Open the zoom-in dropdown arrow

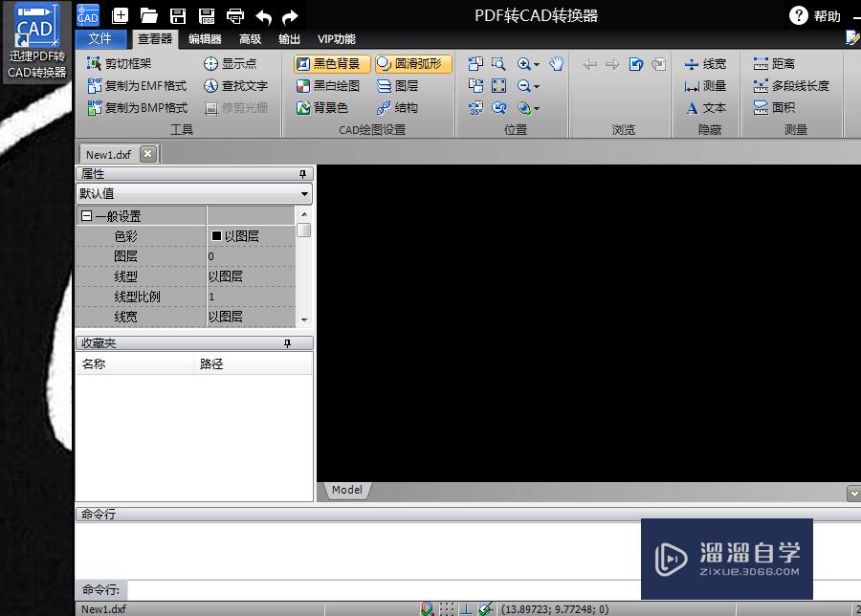point(537,65)
